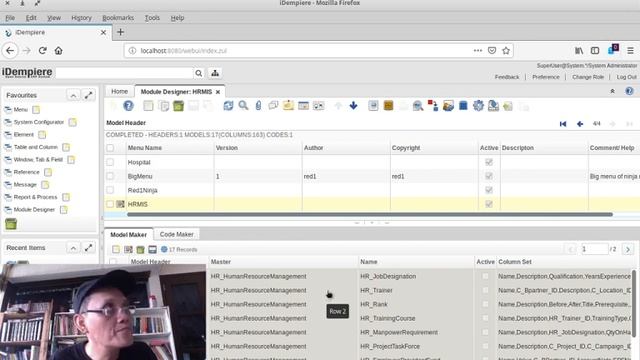This screenshot has height=360, width=640.
Task: Collapse the Favourites panel
Action: pos(73,96)
